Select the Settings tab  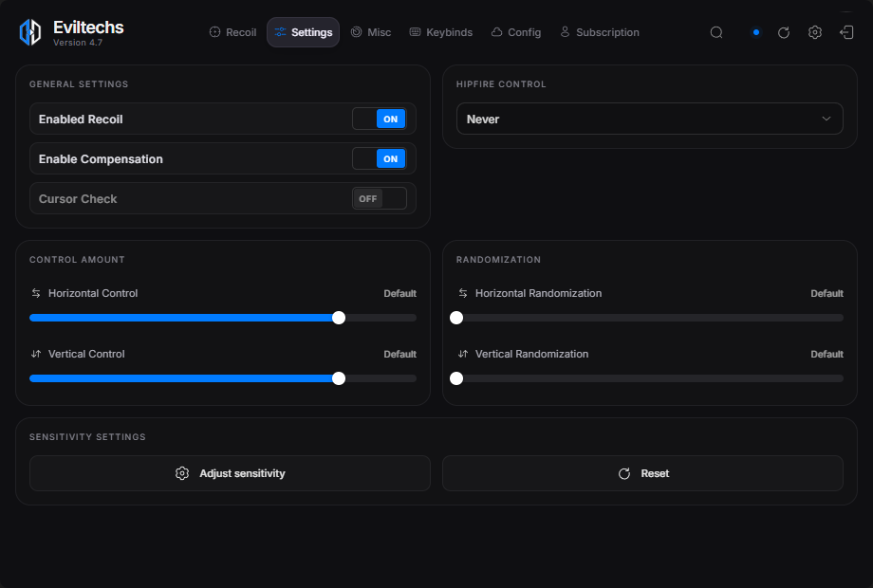coord(304,32)
